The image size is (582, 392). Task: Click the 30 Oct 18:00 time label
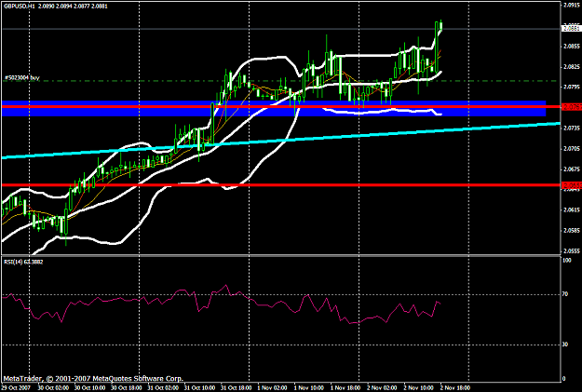(127, 388)
